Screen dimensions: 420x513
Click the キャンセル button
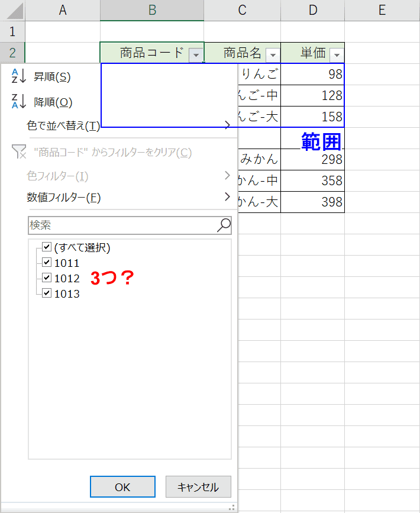(x=198, y=487)
